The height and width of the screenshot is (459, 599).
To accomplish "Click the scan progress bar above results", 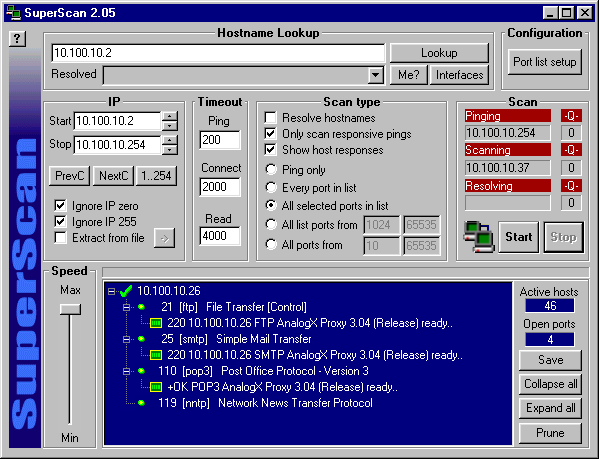I will pyautogui.click(x=345, y=272).
